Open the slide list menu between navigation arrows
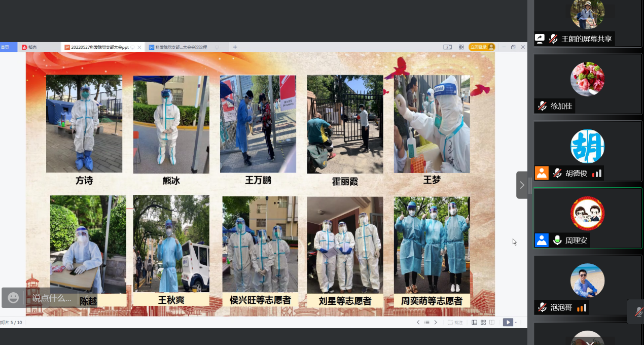This screenshot has height=345, width=644. 427,322
